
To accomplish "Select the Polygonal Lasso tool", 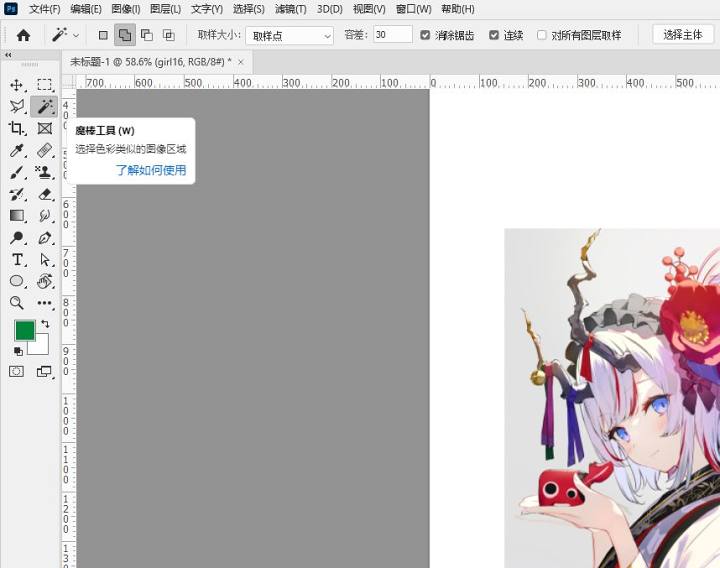I will tap(17, 107).
